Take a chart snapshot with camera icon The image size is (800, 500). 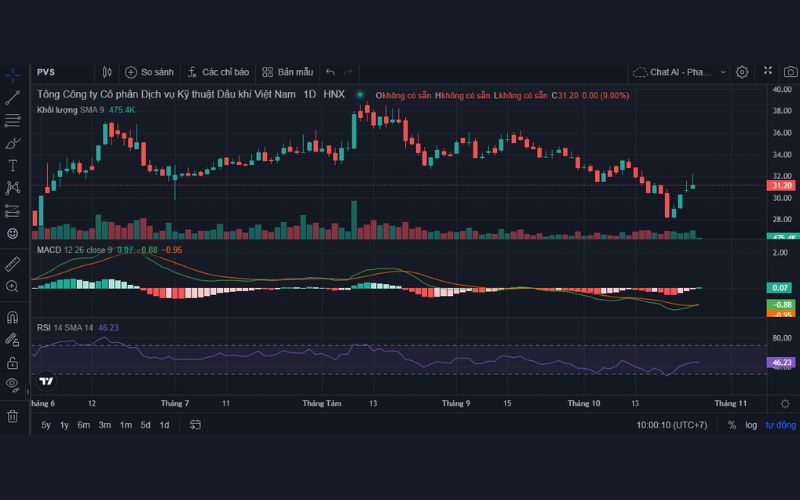(x=790, y=72)
